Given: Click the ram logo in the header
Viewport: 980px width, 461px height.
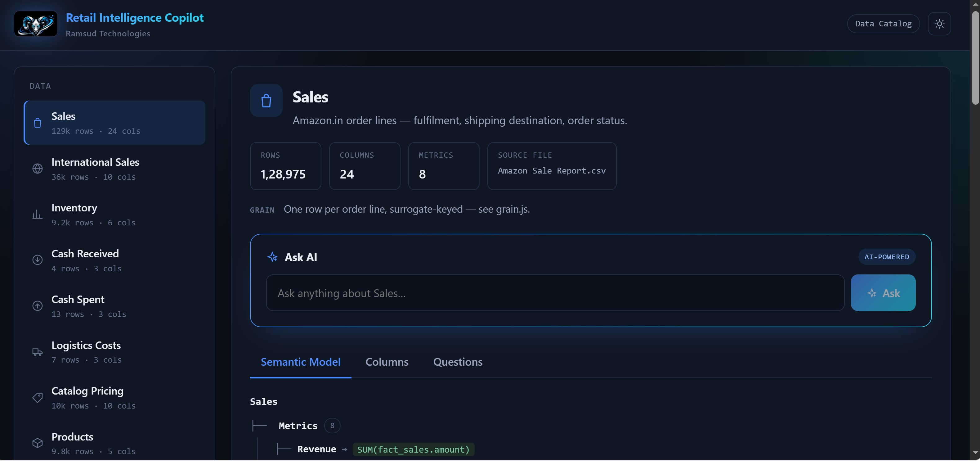Looking at the screenshot, I should pos(36,24).
